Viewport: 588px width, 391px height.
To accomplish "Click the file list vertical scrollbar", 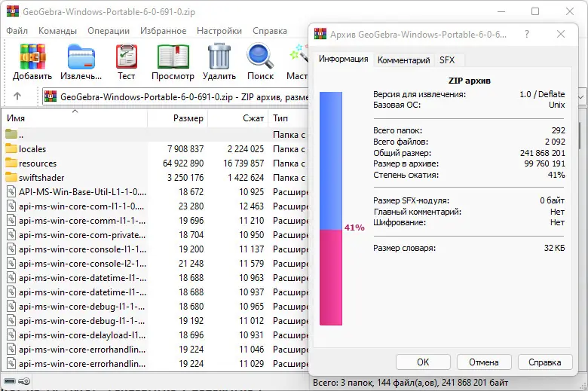I will coord(580,135).
